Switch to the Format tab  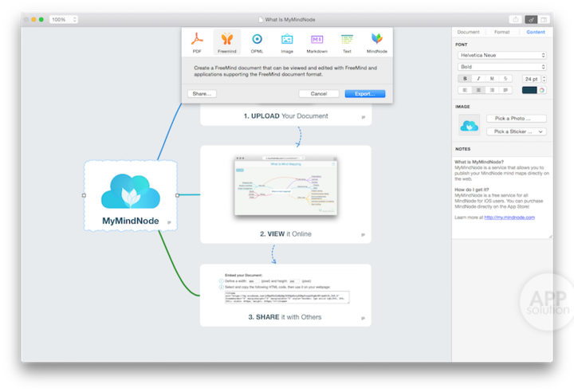point(501,32)
